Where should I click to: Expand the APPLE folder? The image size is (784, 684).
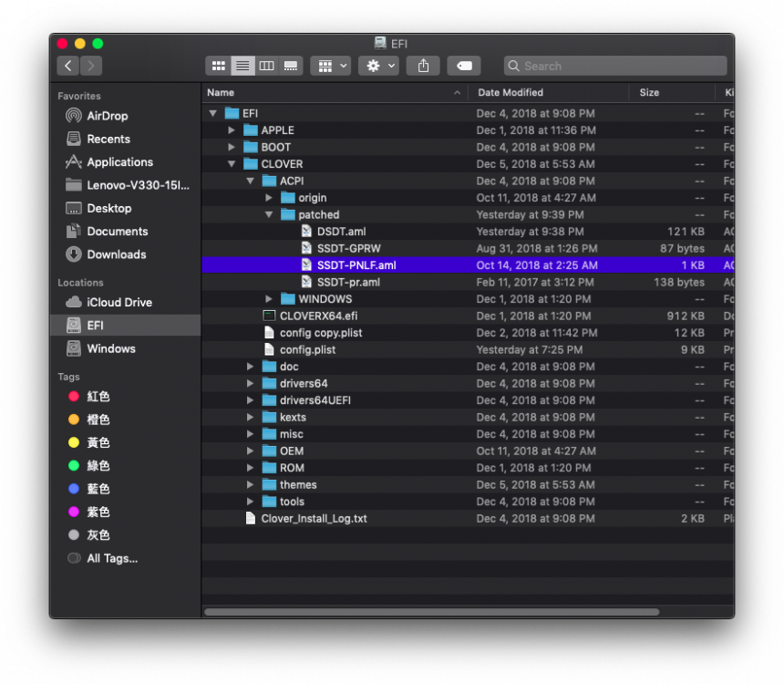click(232, 130)
